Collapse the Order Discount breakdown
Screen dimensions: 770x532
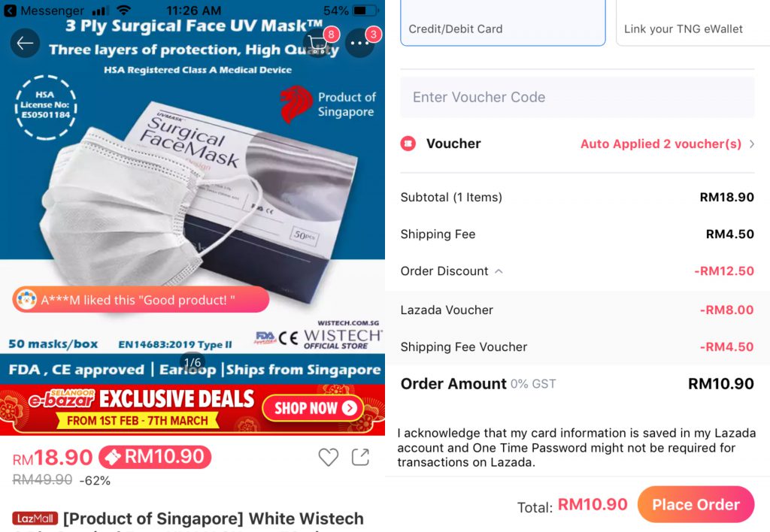pyautogui.click(x=499, y=271)
